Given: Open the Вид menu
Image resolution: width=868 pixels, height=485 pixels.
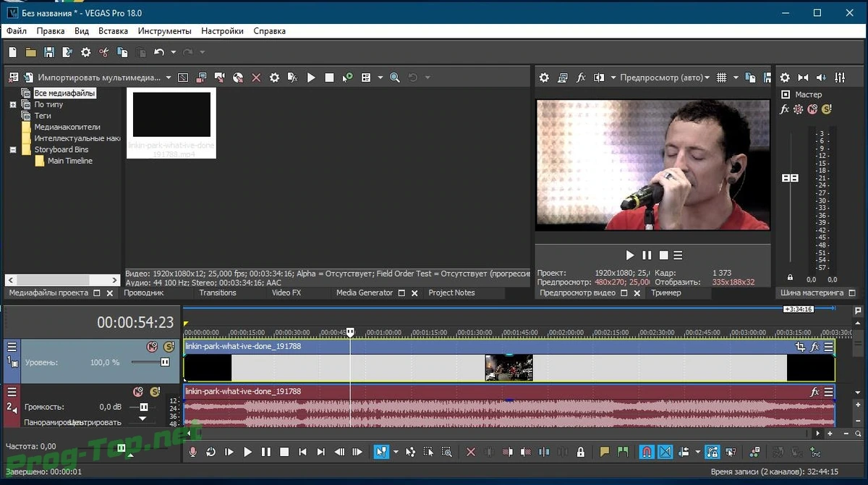Looking at the screenshot, I should pos(82,31).
